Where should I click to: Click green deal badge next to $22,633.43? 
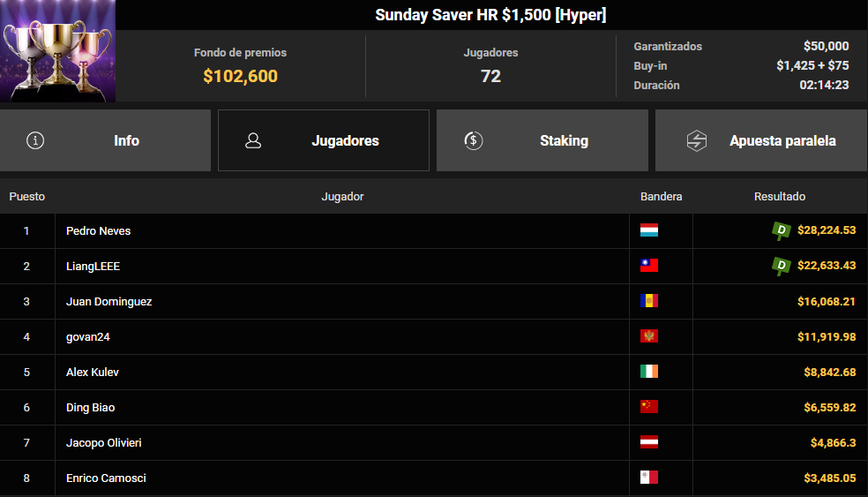(781, 266)
